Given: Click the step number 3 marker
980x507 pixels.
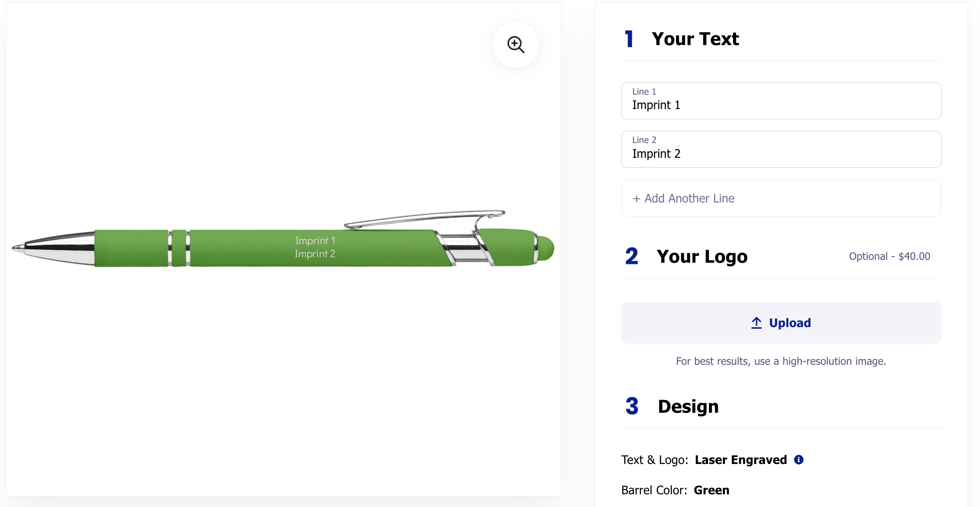Looking at the screenshot, I should pos(631,406).
